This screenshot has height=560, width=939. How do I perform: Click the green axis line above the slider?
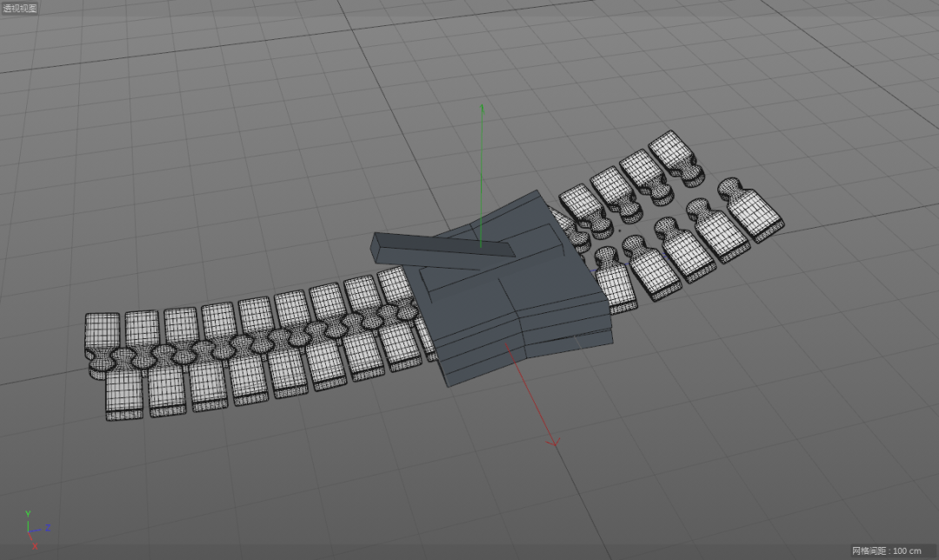(x=482, y=165)
